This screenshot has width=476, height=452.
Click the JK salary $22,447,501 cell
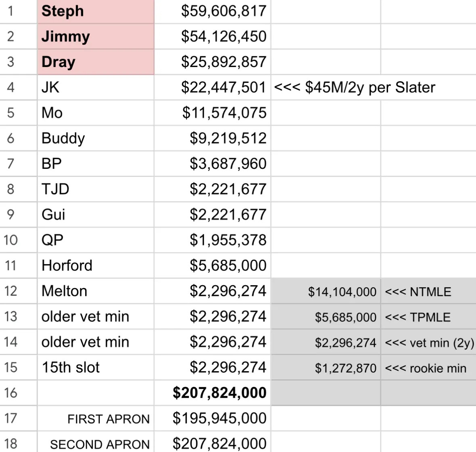[212, 88]
